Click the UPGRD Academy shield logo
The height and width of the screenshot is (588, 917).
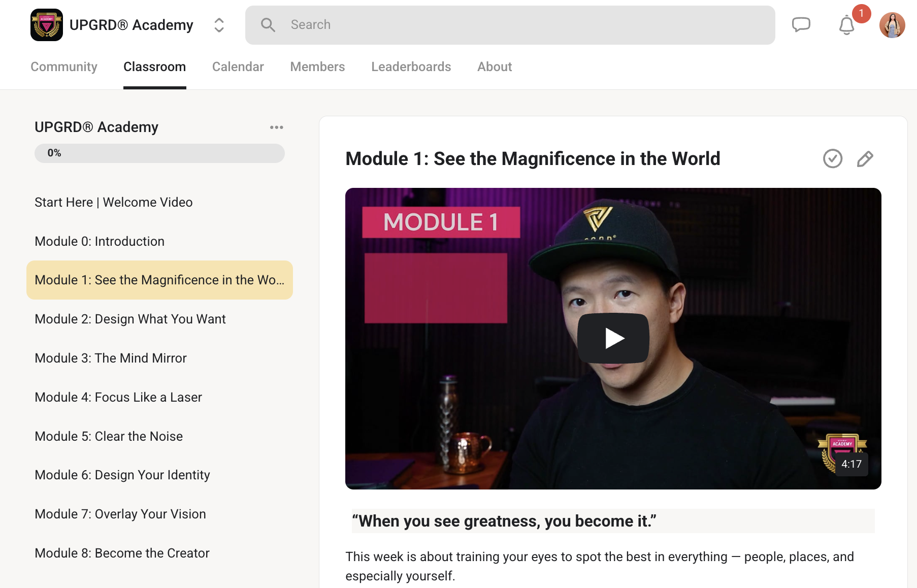coord(46,25)
